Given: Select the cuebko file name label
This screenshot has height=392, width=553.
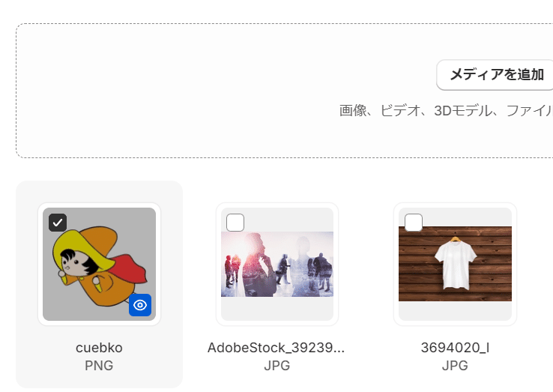Looking at the screenshot, I should pos(99,348).
